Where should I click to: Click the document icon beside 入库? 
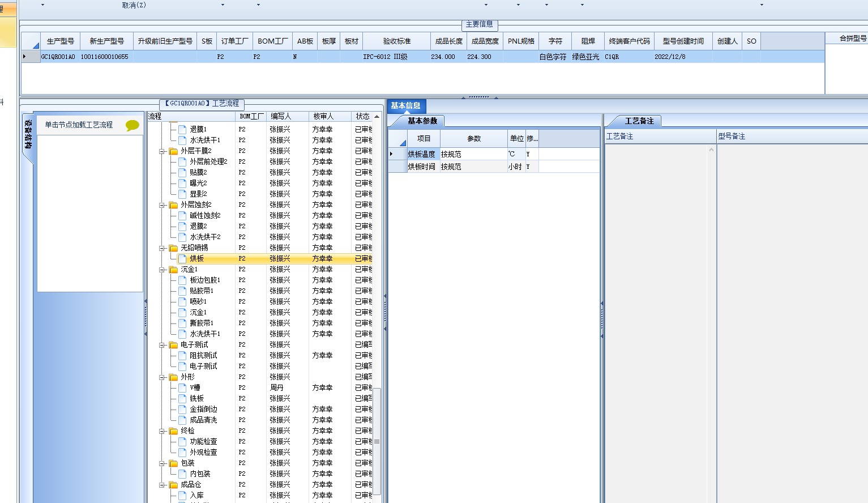click(182, 495)
